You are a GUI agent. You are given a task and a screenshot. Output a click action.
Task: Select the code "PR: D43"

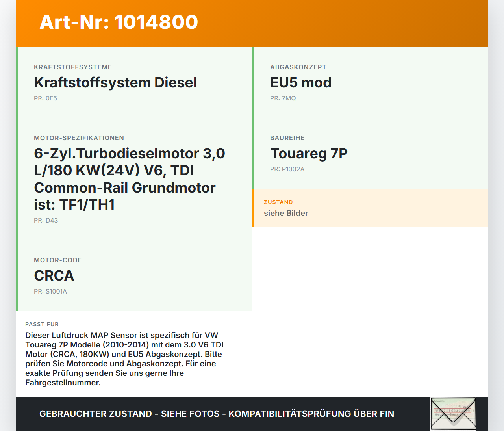46,220
